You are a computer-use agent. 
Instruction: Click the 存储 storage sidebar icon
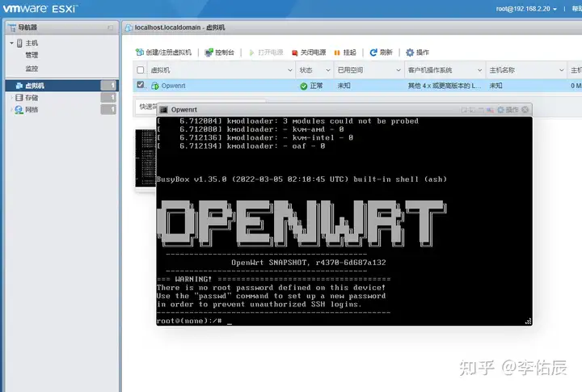(19, 98)
